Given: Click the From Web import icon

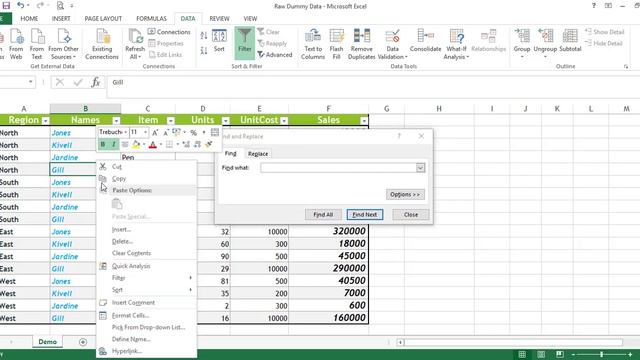Looking at the screenshot, I should pos(16,44).
